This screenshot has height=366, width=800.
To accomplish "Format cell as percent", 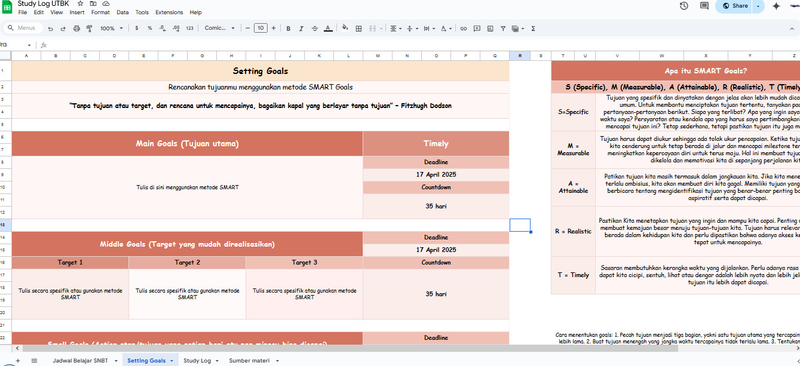I will coord(149,29).
